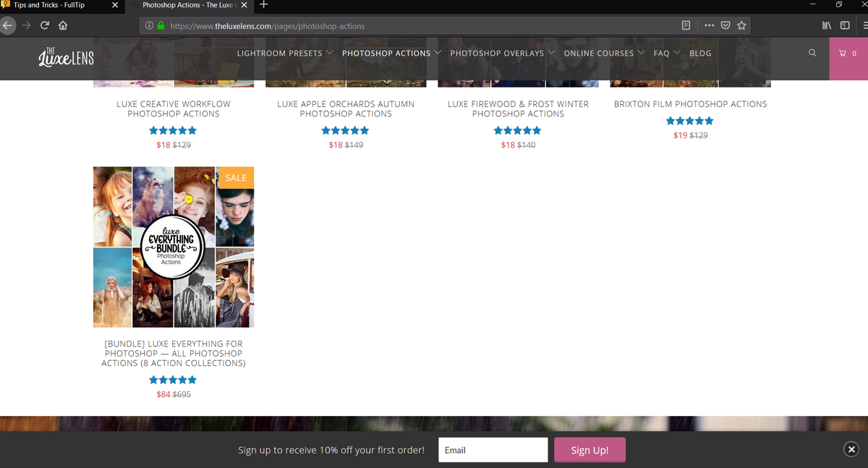Click the SALE badge on bundle image
868x468 pixels.
click(236, 177)
